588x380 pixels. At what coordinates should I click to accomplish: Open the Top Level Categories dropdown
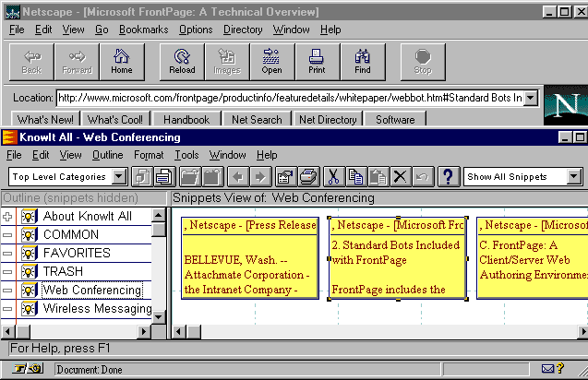click(x=119, y=176)
